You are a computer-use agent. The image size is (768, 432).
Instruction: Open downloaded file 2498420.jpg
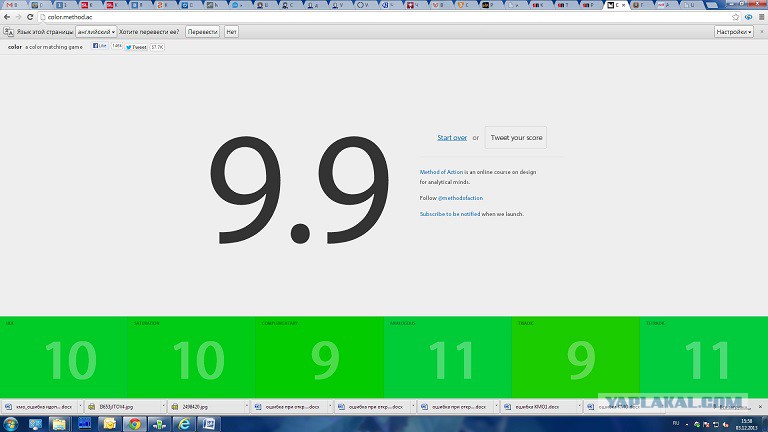click(205, 407)
